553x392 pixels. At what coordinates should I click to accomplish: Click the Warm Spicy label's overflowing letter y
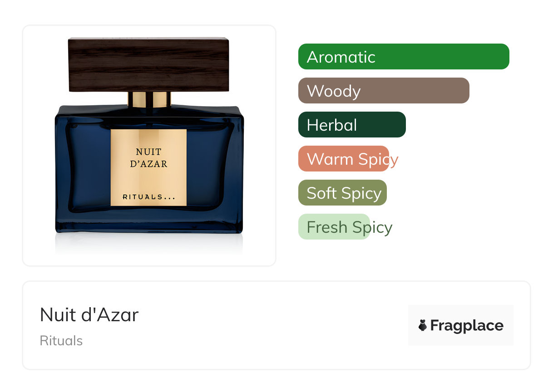pos(394,160)
